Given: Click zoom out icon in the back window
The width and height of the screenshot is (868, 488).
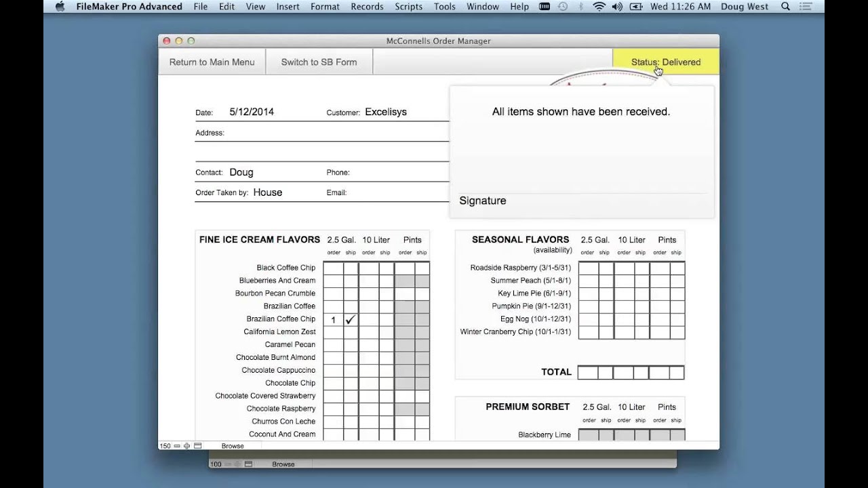Looking at the screenshot, I should 228,464.
